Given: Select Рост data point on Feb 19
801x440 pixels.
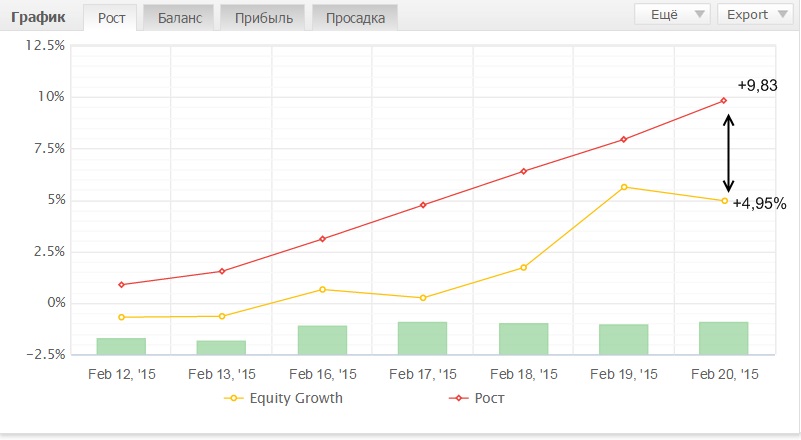Looking at the screenshot, I should (624, 140).
